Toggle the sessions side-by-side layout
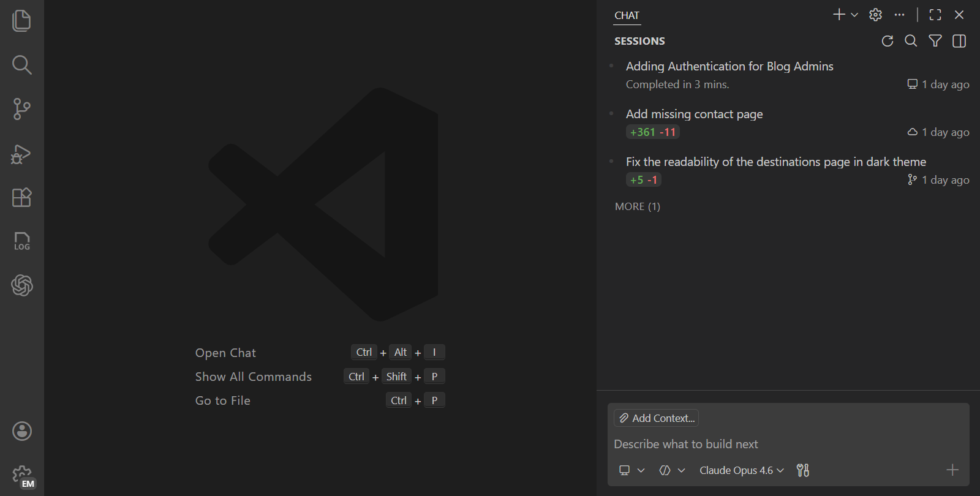The image size is (980, 496). click(959, 41)
